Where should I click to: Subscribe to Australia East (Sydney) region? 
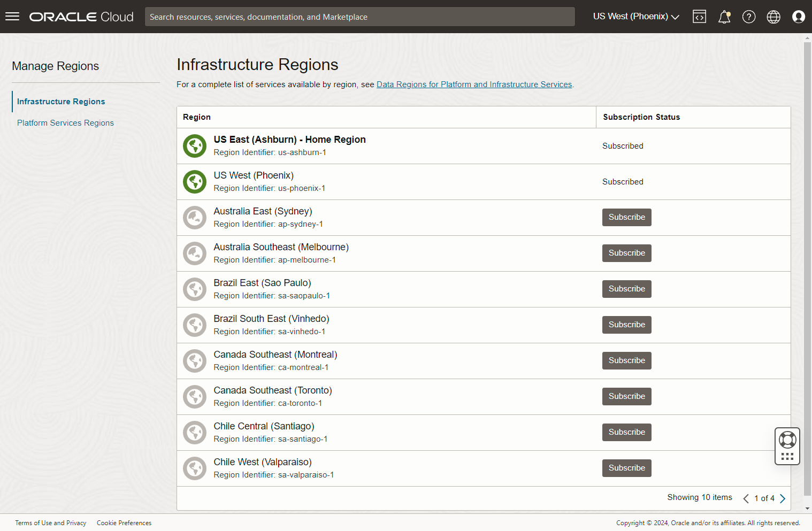click(x=626, y=217)
